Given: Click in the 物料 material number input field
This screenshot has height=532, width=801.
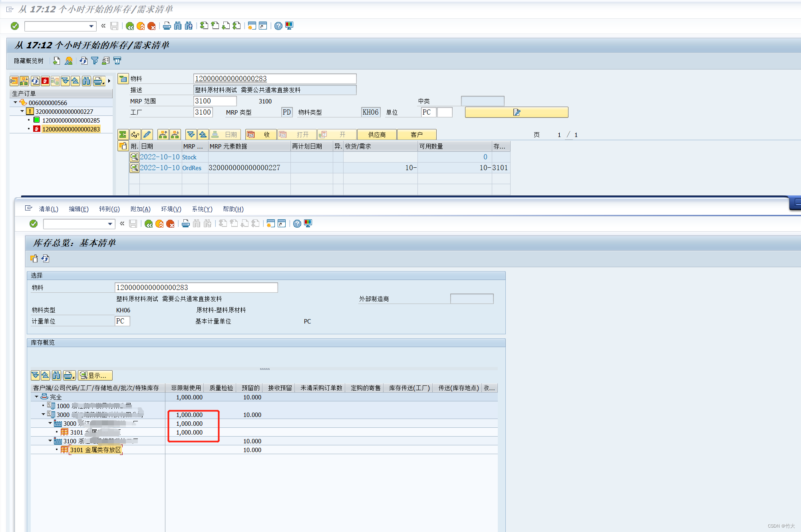Looking at the screenshot, I should tap(275, 78).
